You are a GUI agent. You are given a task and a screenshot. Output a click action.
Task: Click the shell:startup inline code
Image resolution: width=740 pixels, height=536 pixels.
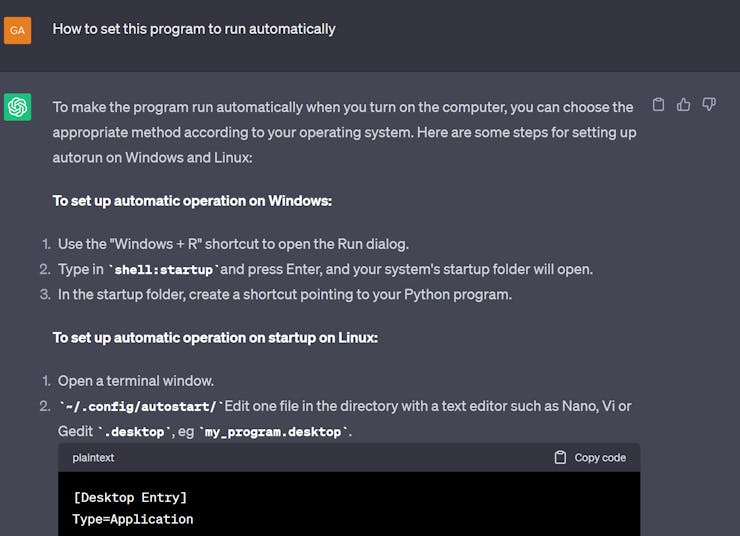[x=162, y=270]
